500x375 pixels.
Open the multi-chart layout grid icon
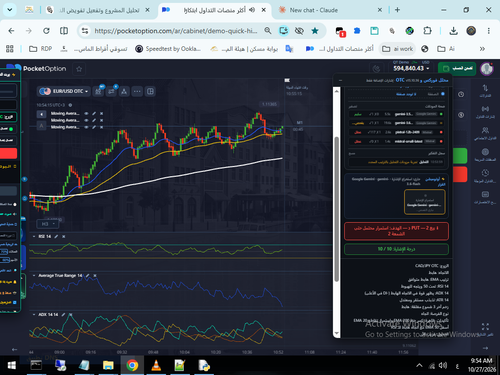(150, 91)
